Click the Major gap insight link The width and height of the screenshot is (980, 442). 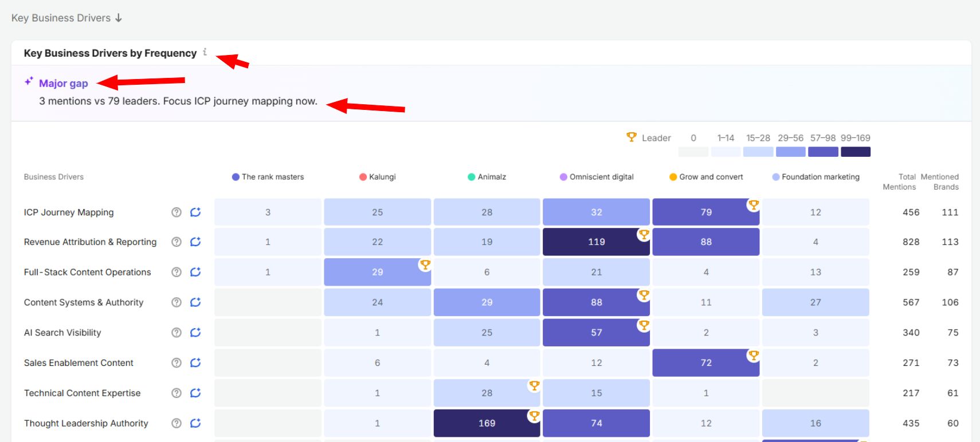tap(63, 83)
